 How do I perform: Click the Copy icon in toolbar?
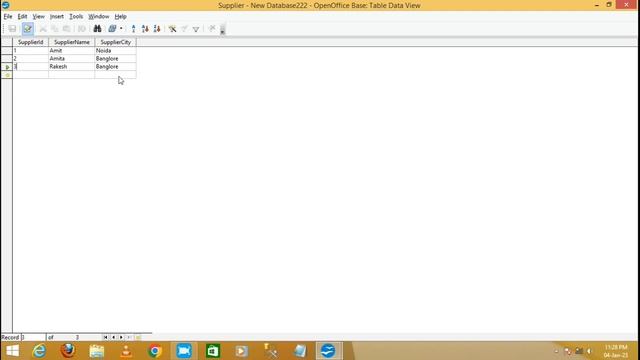click(x=55, y=29)
